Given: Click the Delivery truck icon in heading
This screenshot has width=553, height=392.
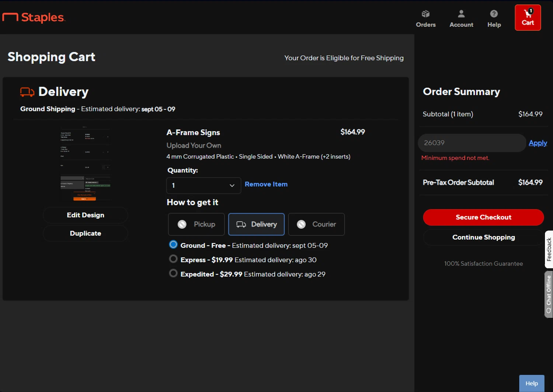Looking at the screenshot, I should pos(27,92).
